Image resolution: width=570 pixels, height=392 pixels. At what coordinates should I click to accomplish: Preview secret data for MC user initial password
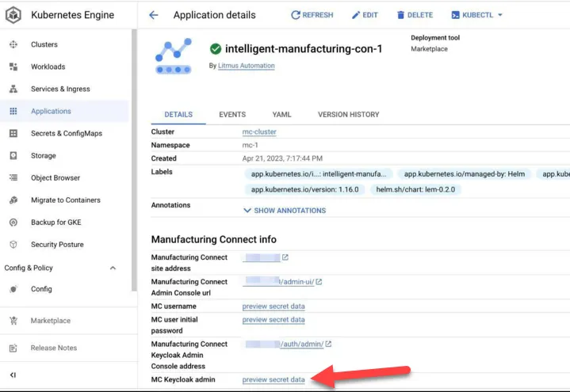coord(274,320)
